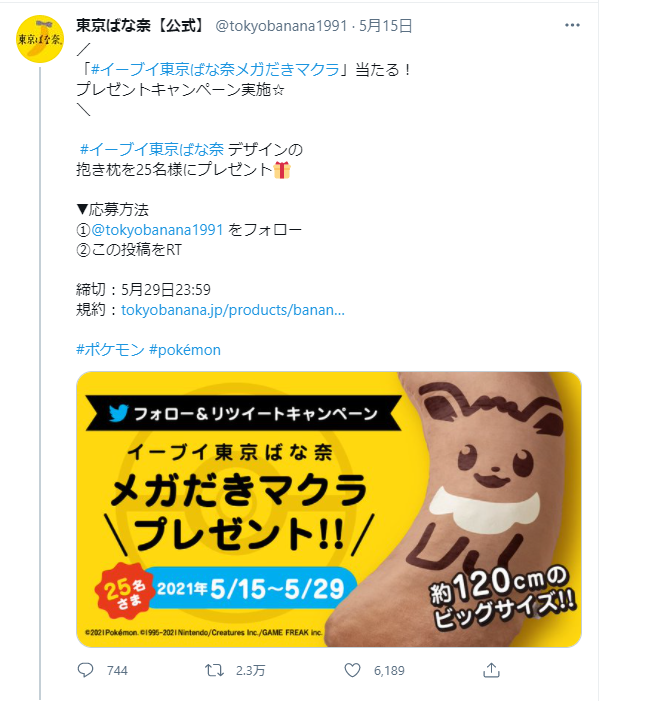Click the 744 reply count
This screenshot has height=701, width=670.
pos(117,671)
